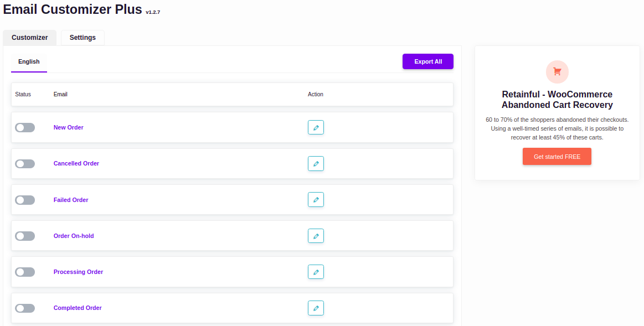Open the New Order email link
The width and height of the screenshot is (644, 326).
69,127
